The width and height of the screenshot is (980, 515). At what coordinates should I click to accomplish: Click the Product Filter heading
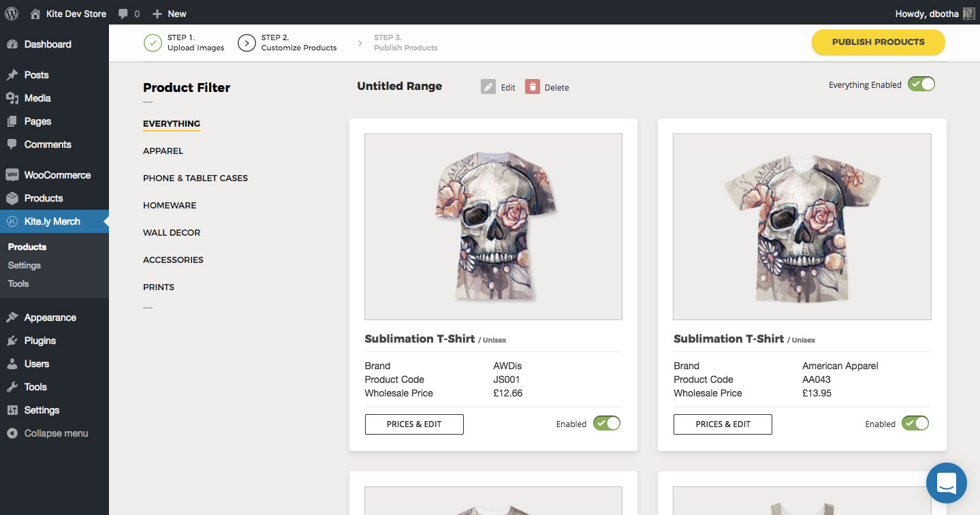point(187,88)
